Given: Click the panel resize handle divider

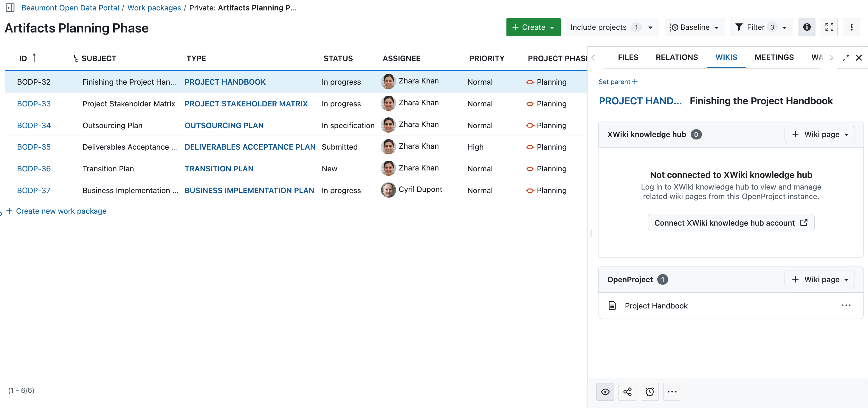Looking at the screenshot, I should (x=591, y=233).
